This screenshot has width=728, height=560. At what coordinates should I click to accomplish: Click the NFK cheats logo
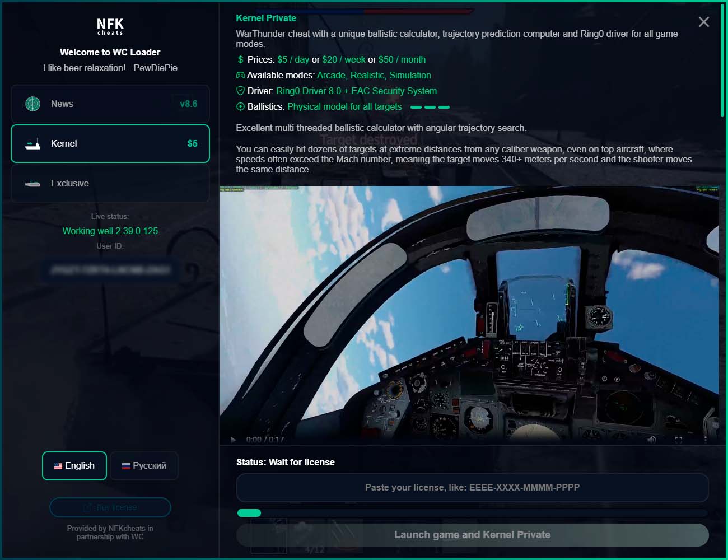[x=110, y=26]
